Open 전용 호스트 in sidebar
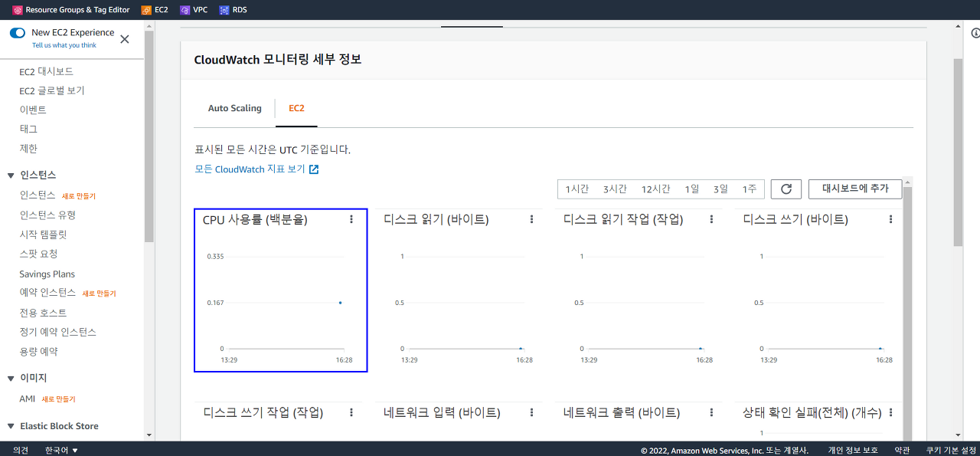 click(43, 313)
